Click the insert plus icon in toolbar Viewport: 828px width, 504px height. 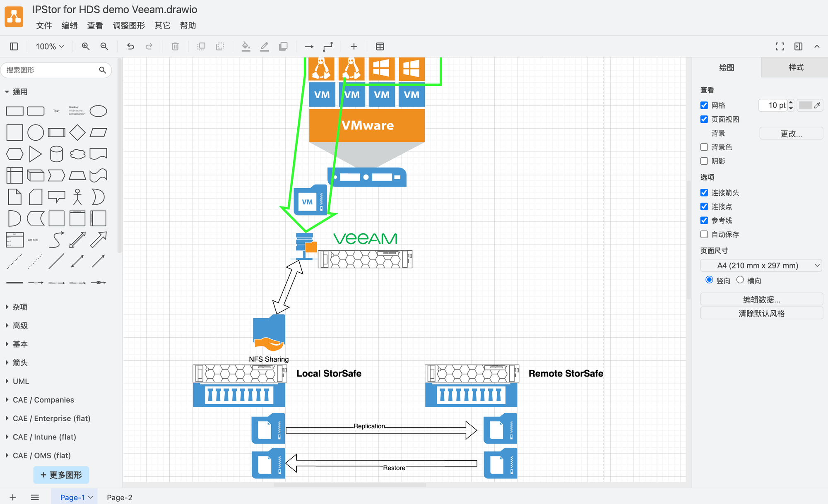click(x=354, y=46)
